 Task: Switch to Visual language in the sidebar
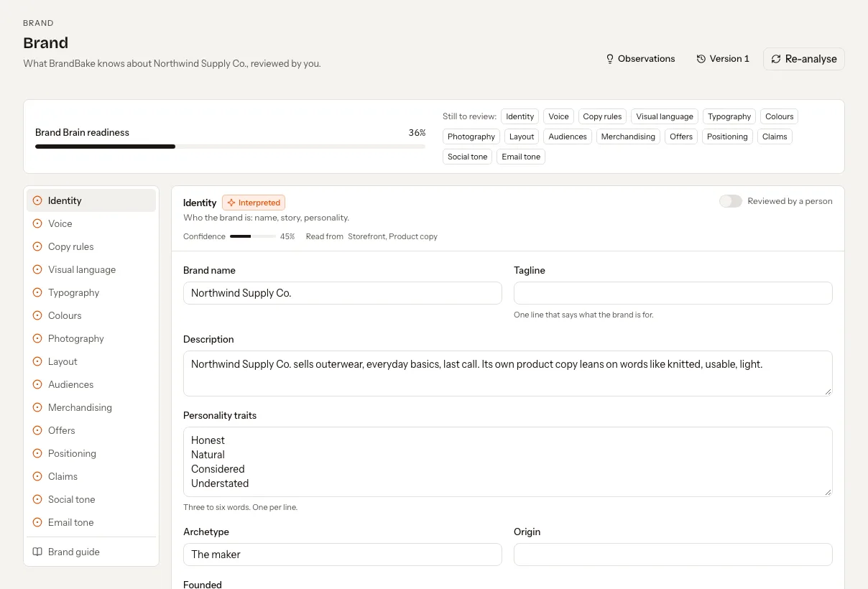(x=91, y=269)
